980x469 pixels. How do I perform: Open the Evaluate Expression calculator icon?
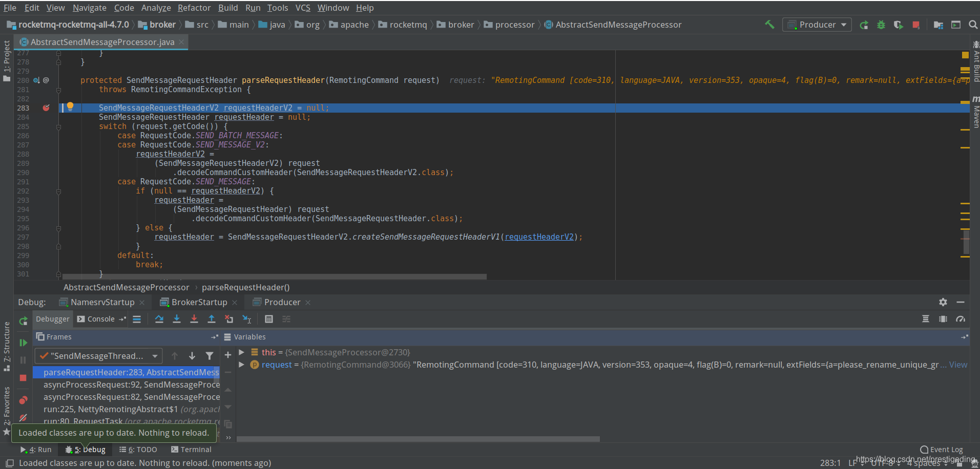[x=269, y=319]
